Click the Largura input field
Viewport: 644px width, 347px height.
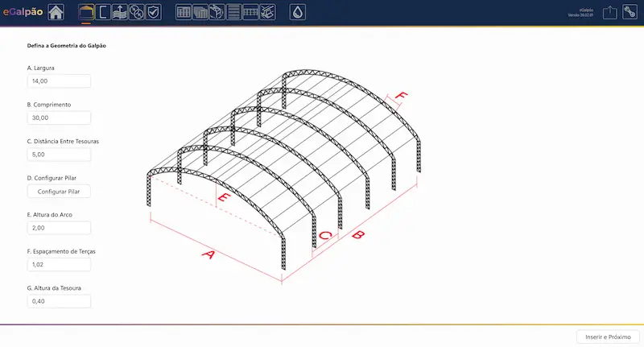59,81
